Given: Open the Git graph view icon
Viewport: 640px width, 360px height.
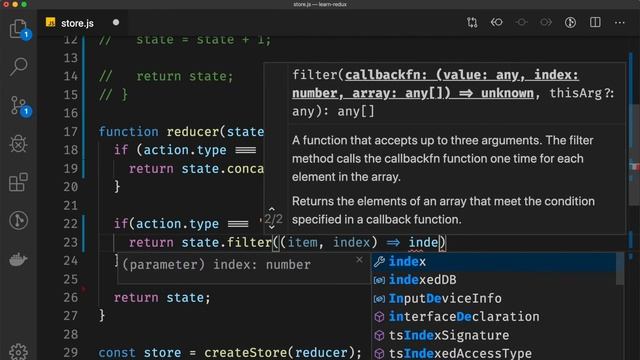Looking at the screenshot, I should point(18,220).
